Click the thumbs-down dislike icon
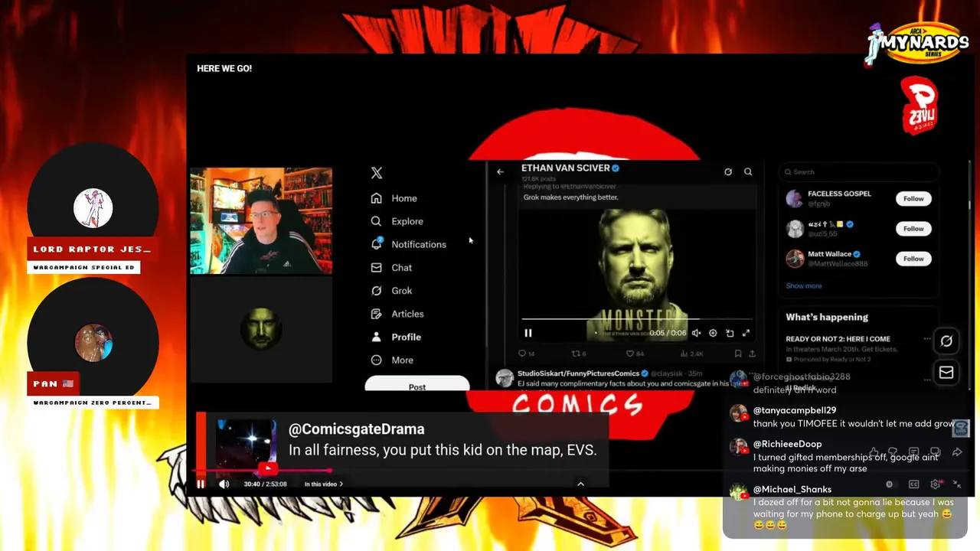 pos(893,452)
